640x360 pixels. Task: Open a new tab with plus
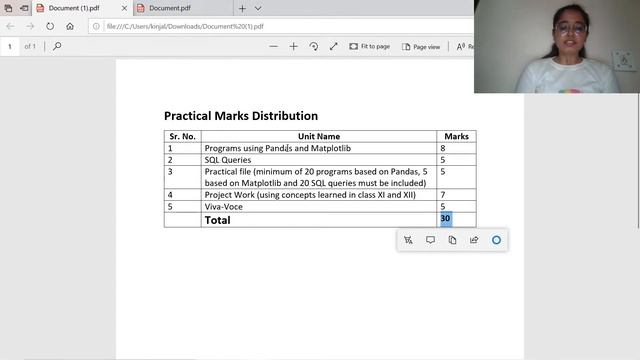pyautogui.click(x=242, y=8)
